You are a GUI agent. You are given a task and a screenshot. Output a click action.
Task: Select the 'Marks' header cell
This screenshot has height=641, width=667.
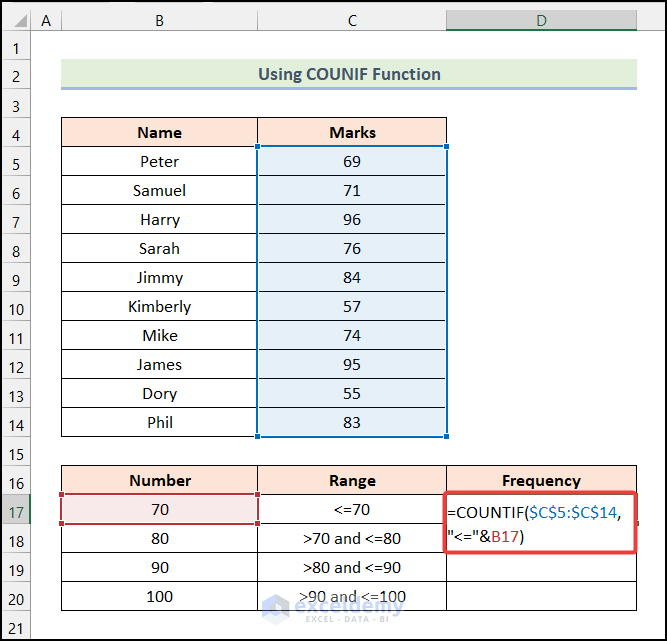coord(352,133)
